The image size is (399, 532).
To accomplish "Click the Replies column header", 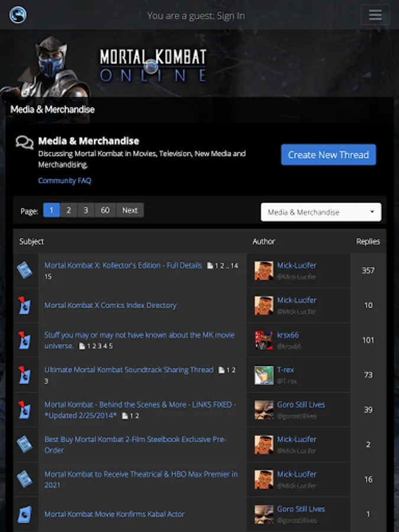I will 368,241.
